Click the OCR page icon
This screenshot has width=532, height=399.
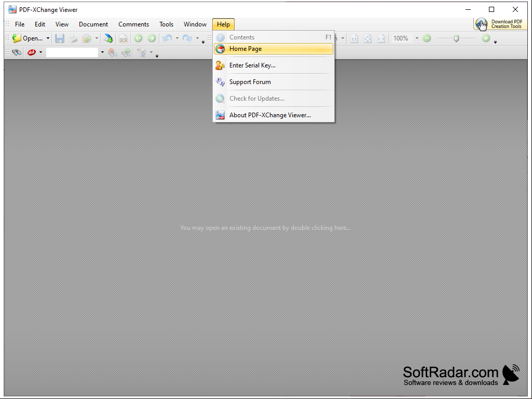[x=123, y=38]
